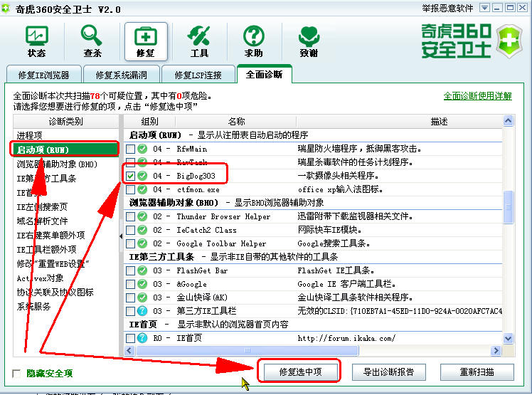Check the IeCatch2 Class checkbox
The height and width of the screenshot is (395, 532).
(x=130, y=230)
